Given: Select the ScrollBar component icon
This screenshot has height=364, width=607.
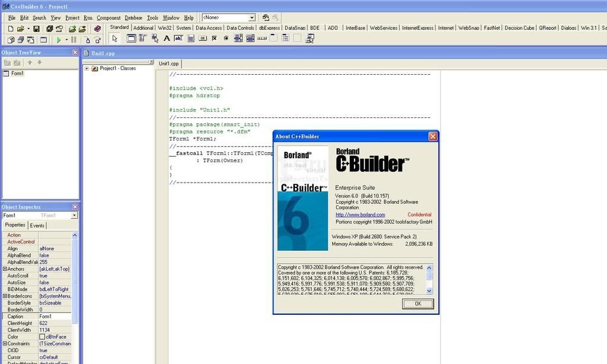Looking at the screenshot, I should (x=262, y=38).
